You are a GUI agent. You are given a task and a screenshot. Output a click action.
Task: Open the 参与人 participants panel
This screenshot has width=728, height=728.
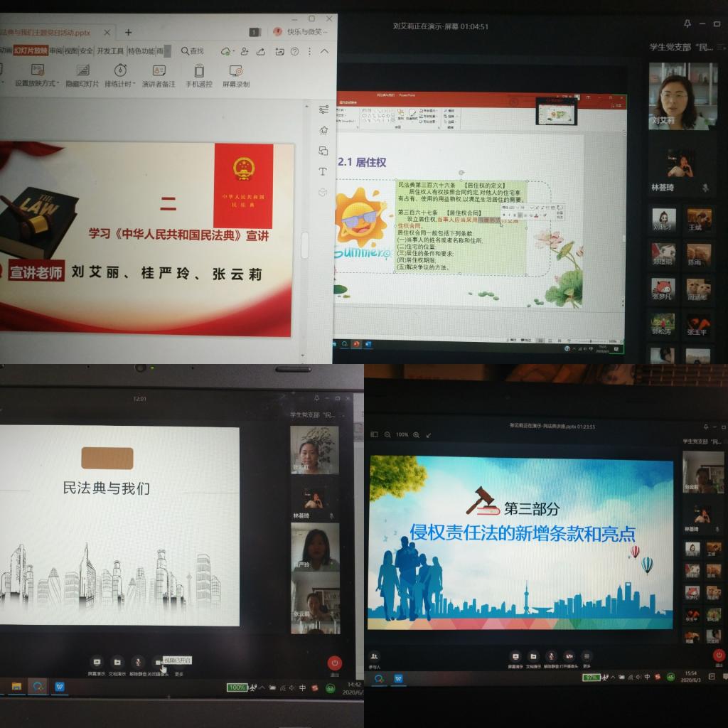(374, 659)
